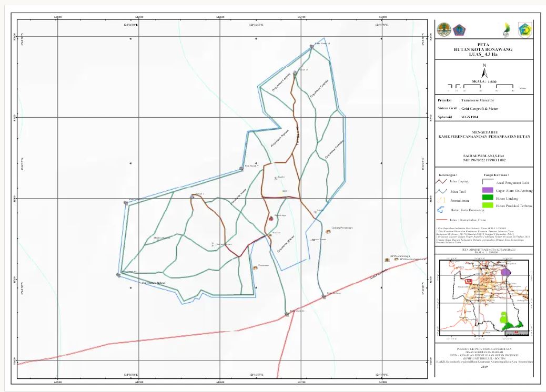Click the rightmost emblem logo in header
The height and width of the screenshot is (392, 546).
click(x=524, y=29)
